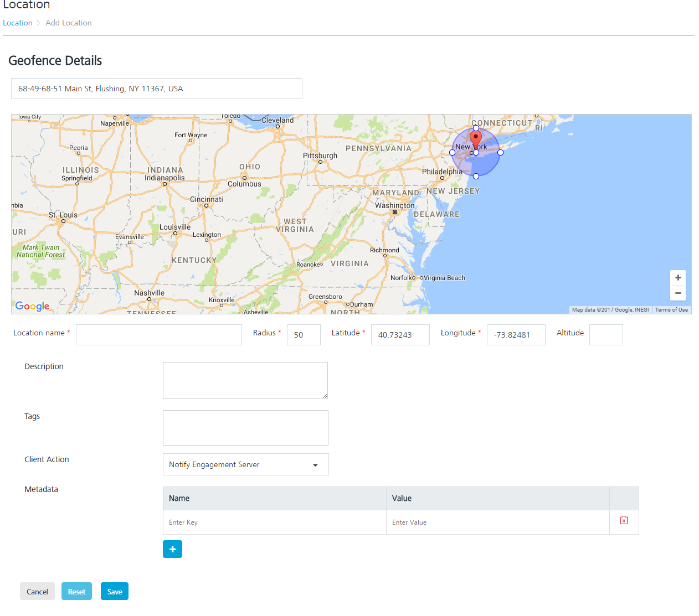Open the Client Action dropdown
The width and height of the screenshot is (699, 616).
click(245, 464)
